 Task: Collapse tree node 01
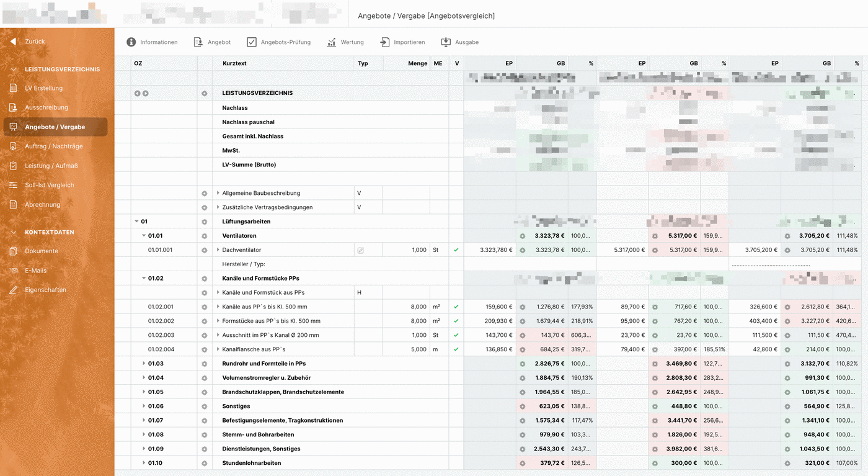(136, 222)
